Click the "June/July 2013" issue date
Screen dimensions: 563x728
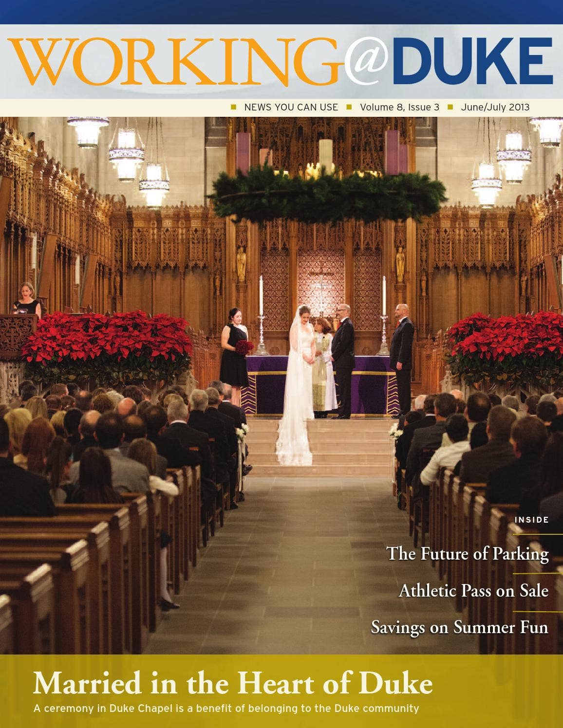pyautogui.click(x=495, y=108)
